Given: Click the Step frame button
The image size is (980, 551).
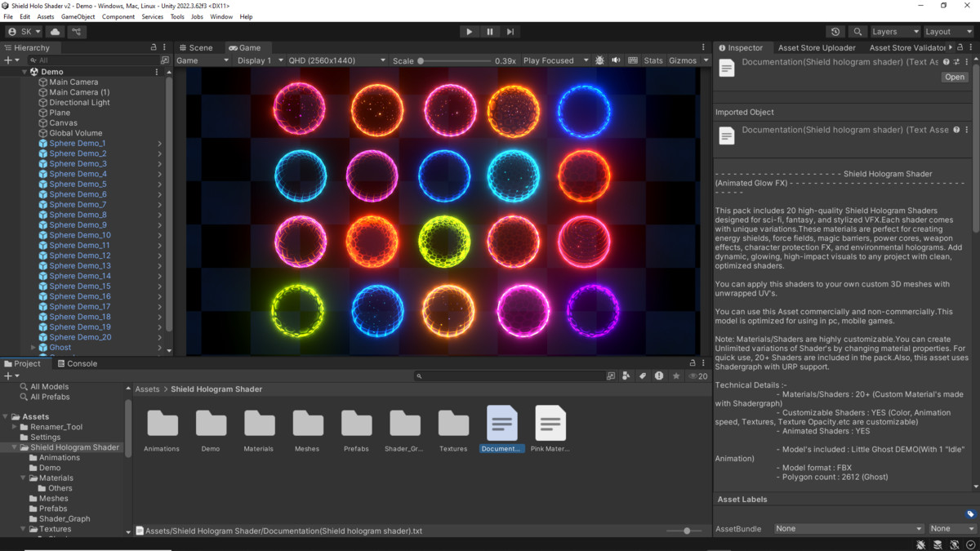Looking at the screenshot, I should point(510,31).
